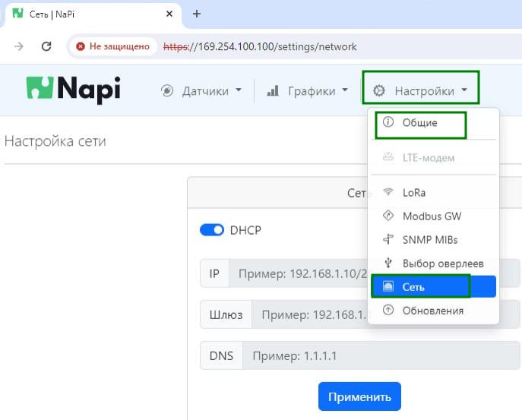522x420 pixels.
Task: Click the diamond icon next to Modbus GW
Action: click(x=388, y=216)
